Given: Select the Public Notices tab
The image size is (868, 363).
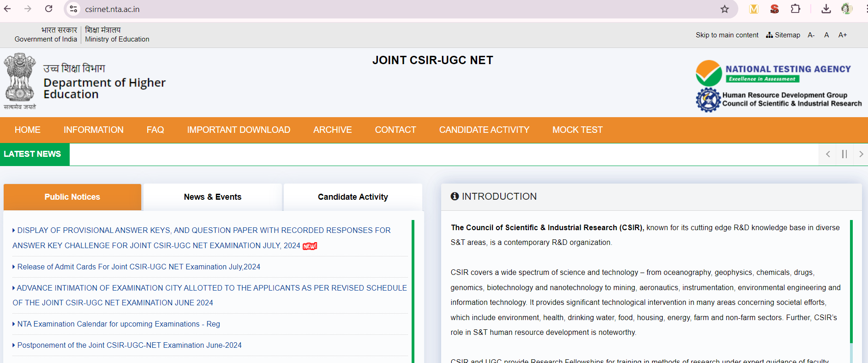Looking at the screenshot, I should 72,197.
